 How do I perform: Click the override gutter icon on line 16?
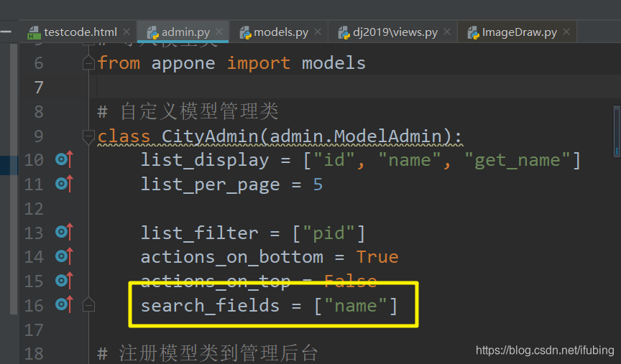click(65, 304)
